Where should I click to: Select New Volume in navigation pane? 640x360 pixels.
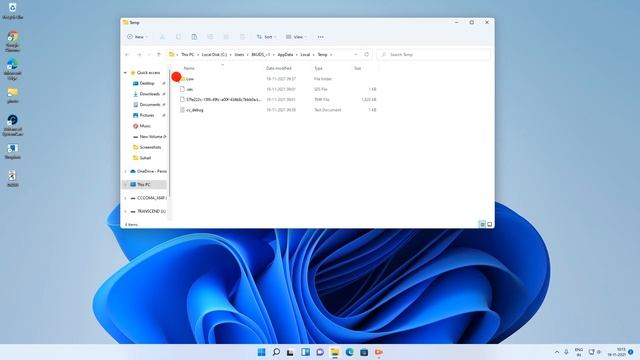150,136
